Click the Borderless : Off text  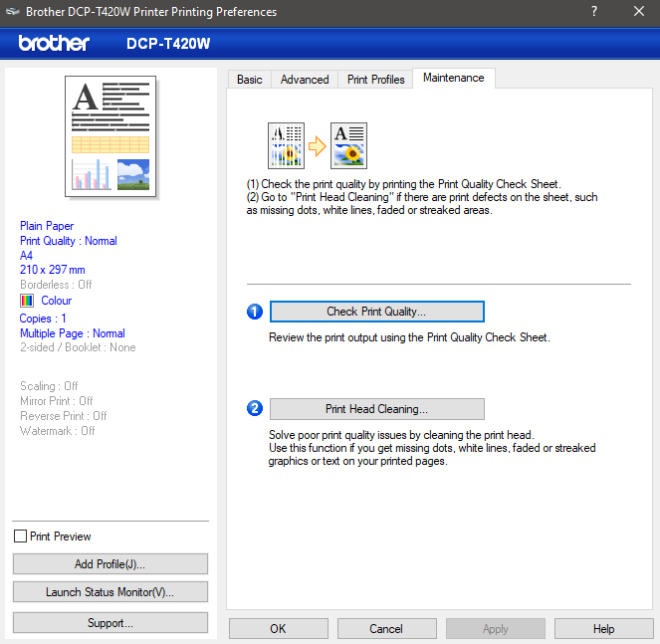pos(56,285)
